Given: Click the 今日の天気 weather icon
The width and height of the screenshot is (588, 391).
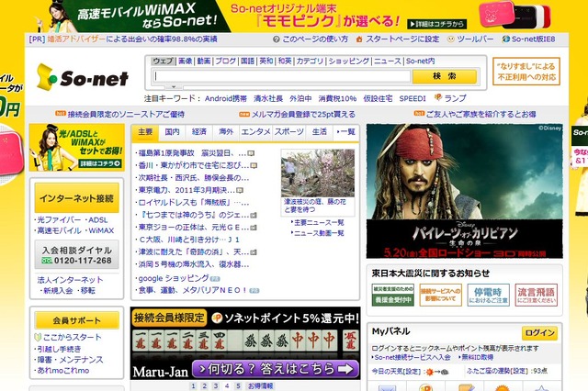Looking at the screenshot, I should click(x=437, y=372).
